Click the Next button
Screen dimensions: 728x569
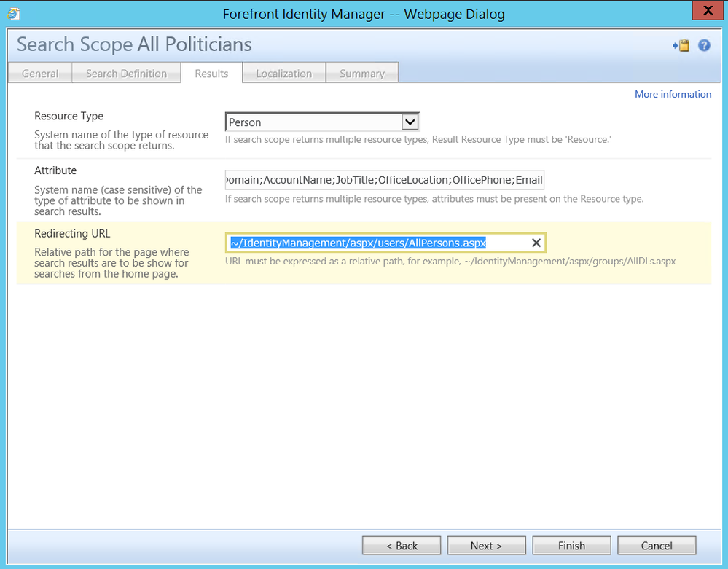tap(487, 546)
